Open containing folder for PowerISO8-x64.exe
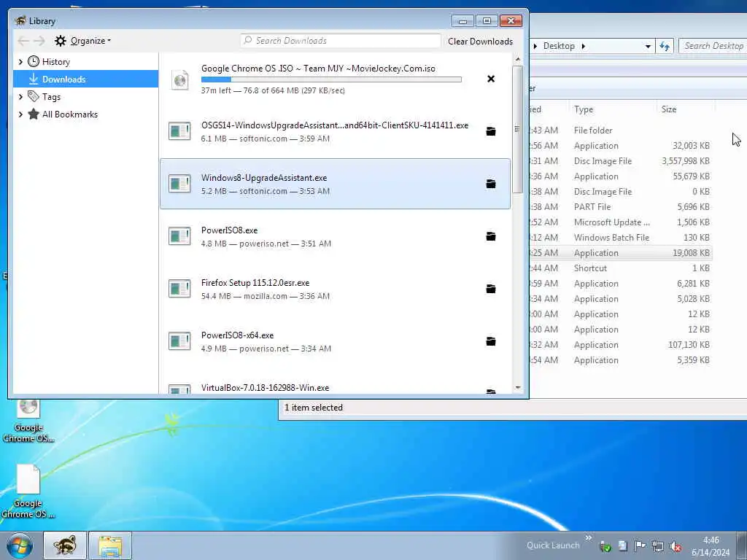 tap(491, 341)
